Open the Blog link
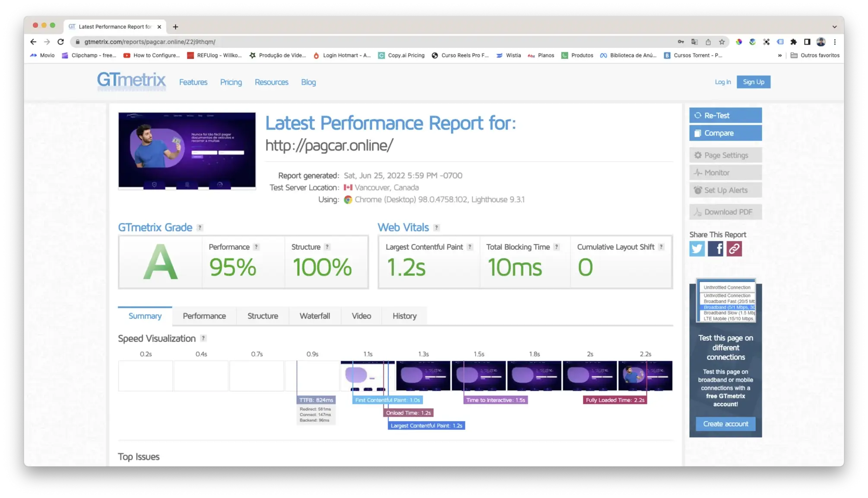The width and height of the screenshot is (868, 498). (308, 82)
